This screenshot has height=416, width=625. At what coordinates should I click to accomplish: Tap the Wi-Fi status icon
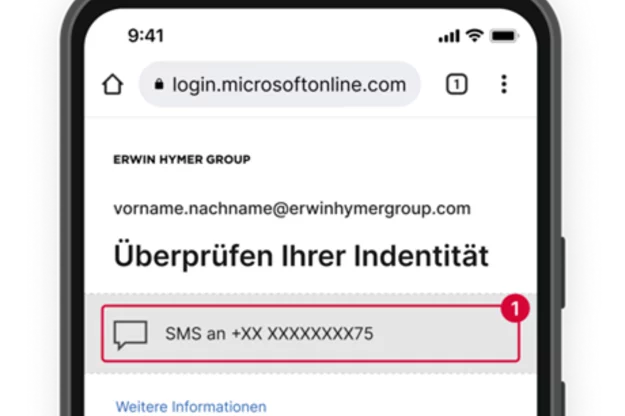point(474,35)
